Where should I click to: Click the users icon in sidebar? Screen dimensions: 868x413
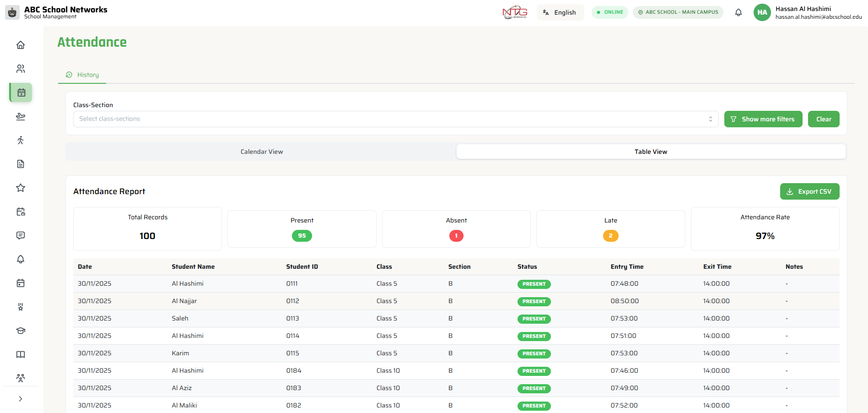click(21, 69)
